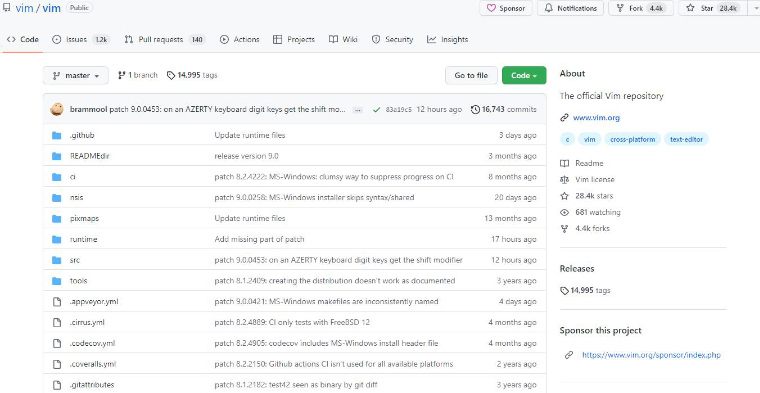Click the Sponsor heart button
Viewport: 760px width, 393px height.
(506, 8)
